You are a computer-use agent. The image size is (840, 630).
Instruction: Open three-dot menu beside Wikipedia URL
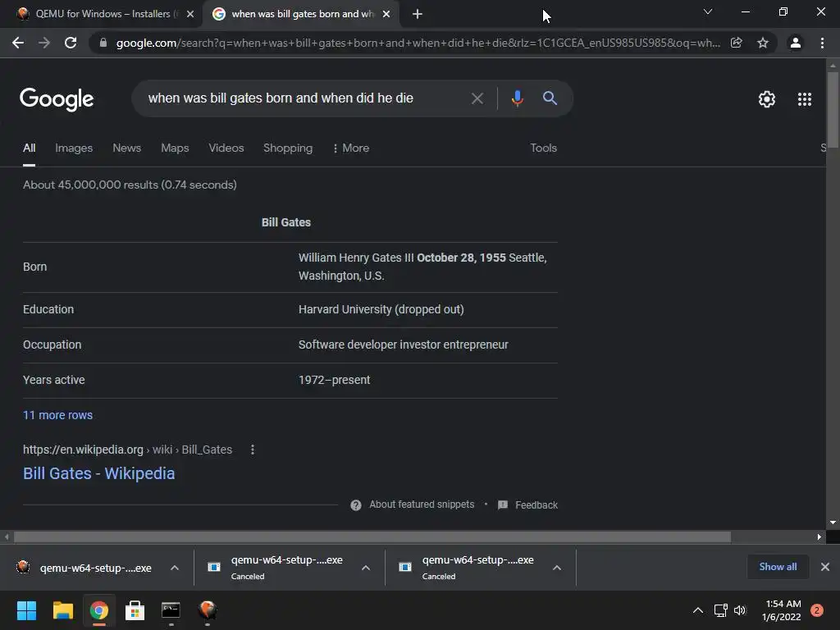pyautogui.click(x=253, y=450)
